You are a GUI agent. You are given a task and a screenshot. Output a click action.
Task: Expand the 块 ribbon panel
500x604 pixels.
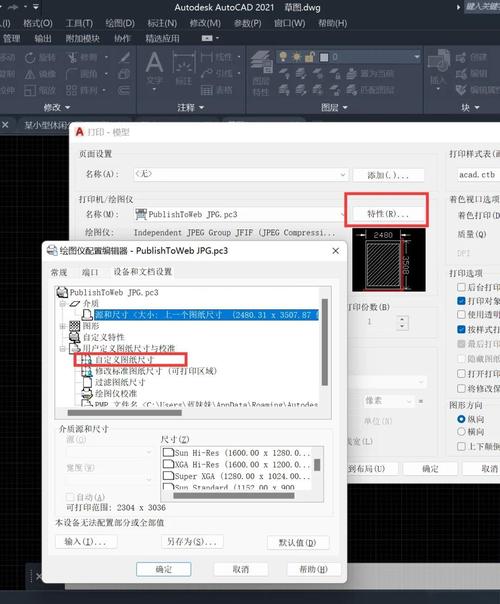pyautogui.click(x=470, y=107)
